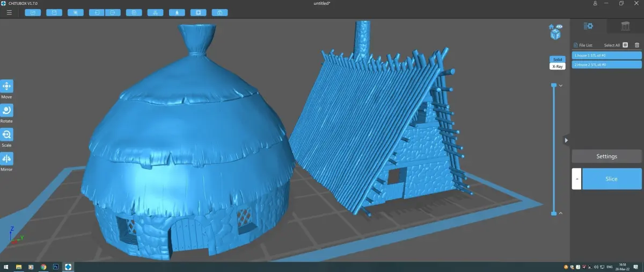Click the Hollow droplet toolbar icon
The height and width of the screenshot is (272, 644).
(177, 12)
